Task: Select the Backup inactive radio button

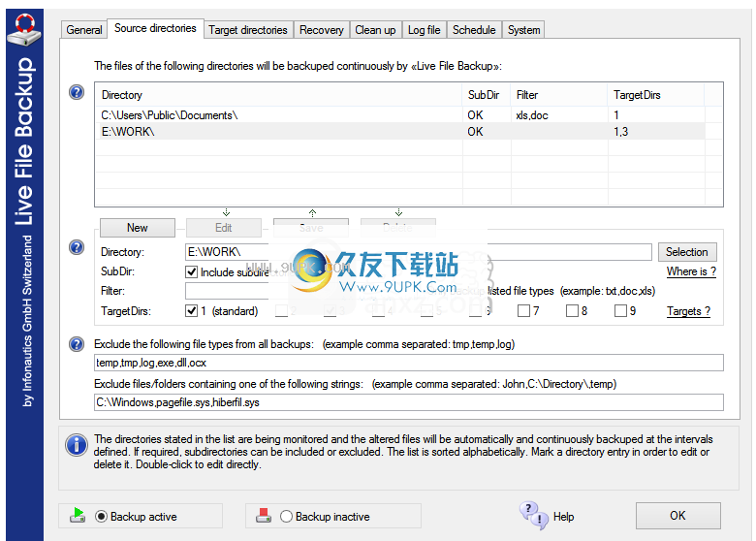Action: [x=286, y=517]
